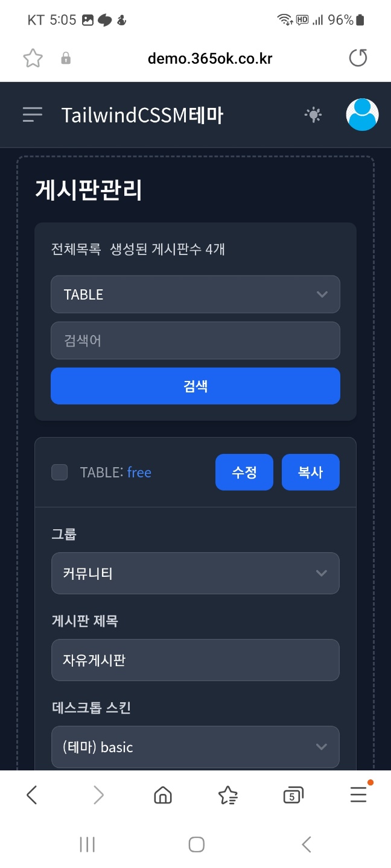The image size is (391, 868).
Task: Expand the TABLE search field dropdown
Action: (195, 294)
